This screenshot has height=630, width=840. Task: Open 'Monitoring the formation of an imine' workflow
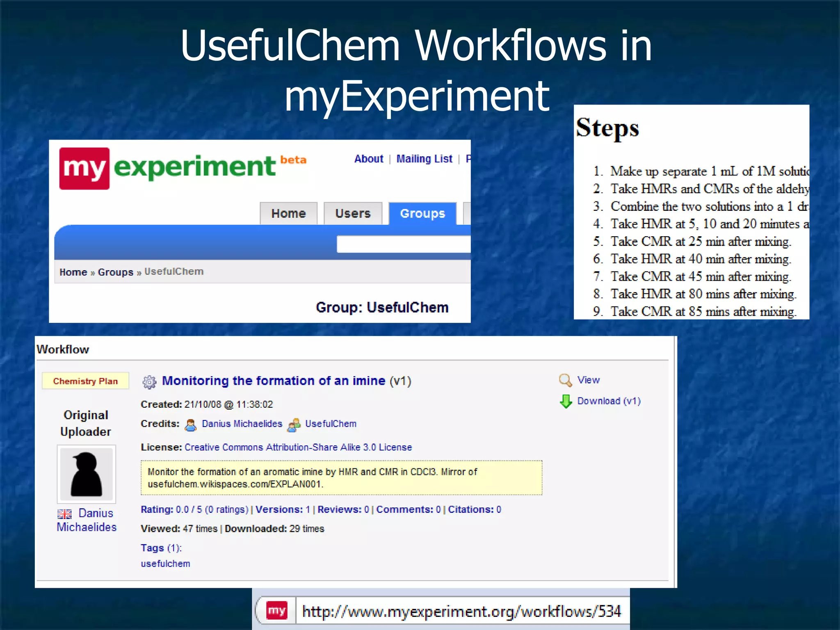pos(274,381)
